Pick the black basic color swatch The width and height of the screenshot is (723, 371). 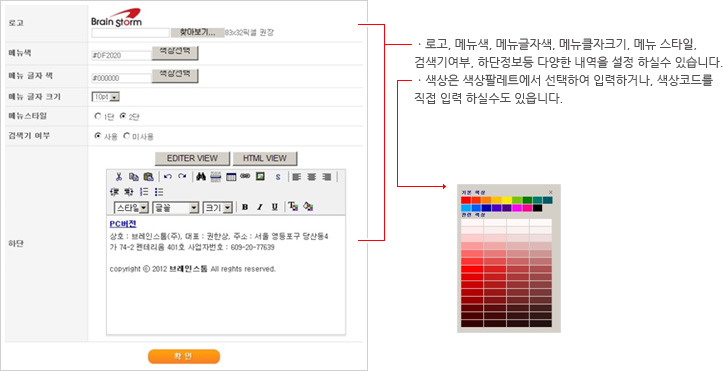[537, 208]
